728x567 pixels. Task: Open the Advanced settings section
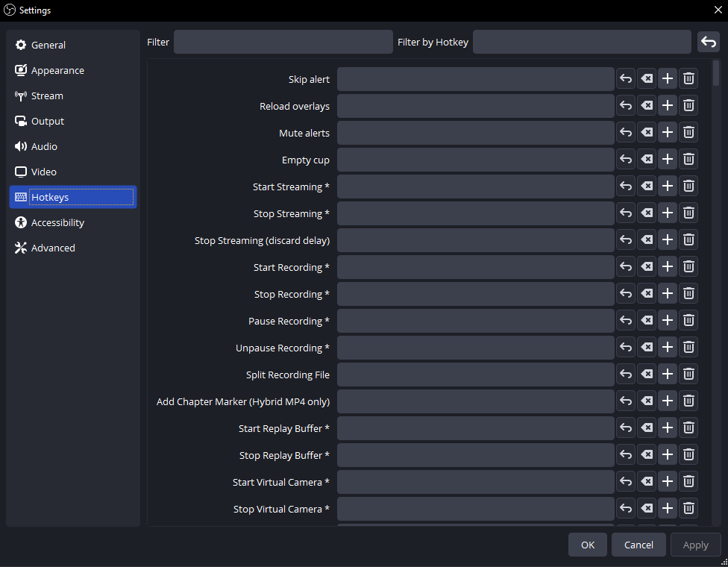point(53,248)
